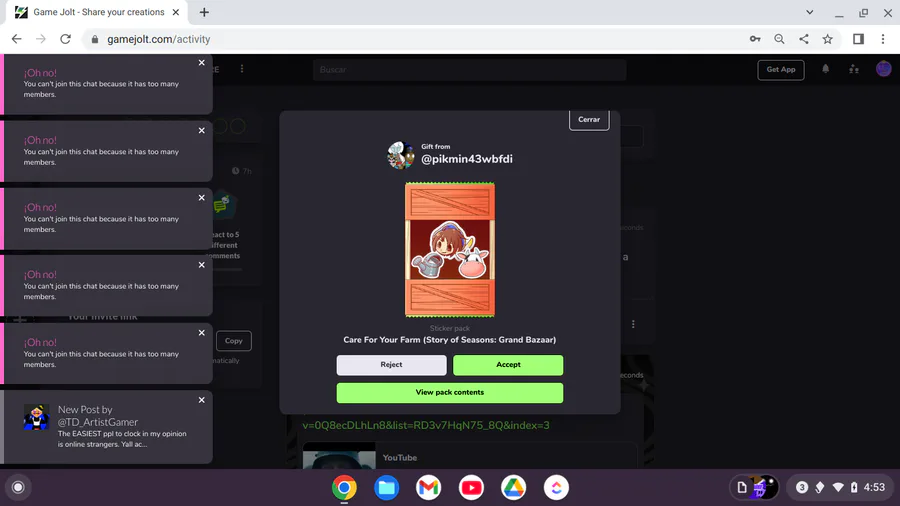Share this page from toolbar
The width and height of the screenshot is (900, 506).
click(804, 39)
